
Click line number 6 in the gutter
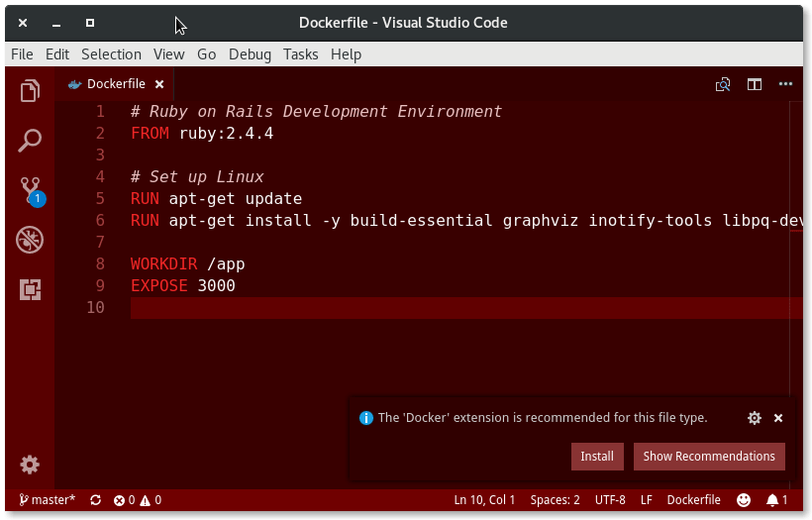(x=100, y=221)
